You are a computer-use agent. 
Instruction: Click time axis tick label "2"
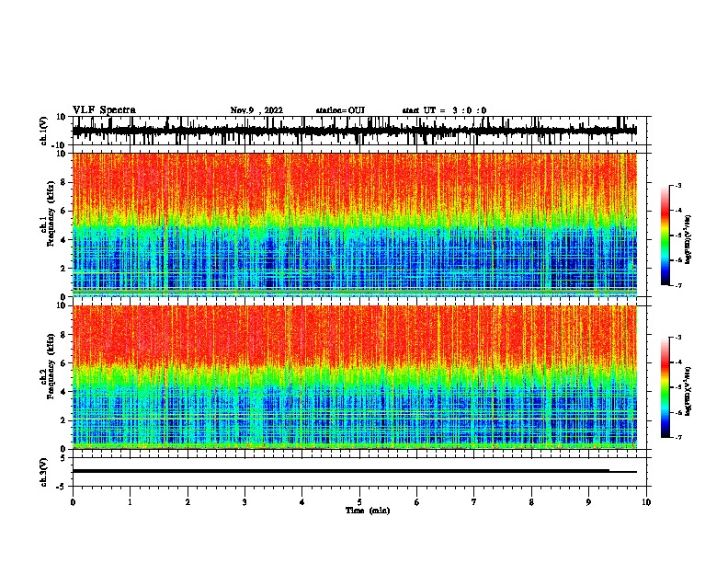[x=188, y=502]
